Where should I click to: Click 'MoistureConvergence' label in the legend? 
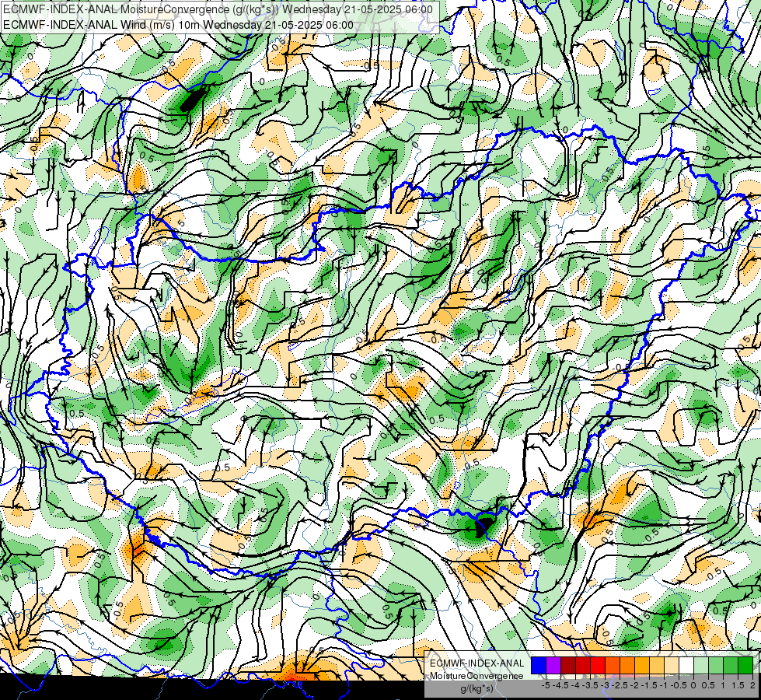pyautogui.click(x=476, y=676)
